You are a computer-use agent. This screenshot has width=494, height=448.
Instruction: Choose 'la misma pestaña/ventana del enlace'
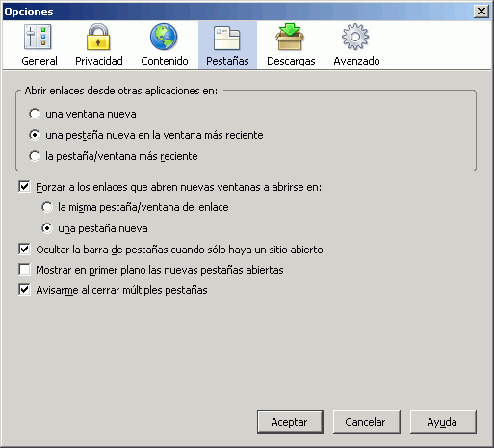click(47, 207)
